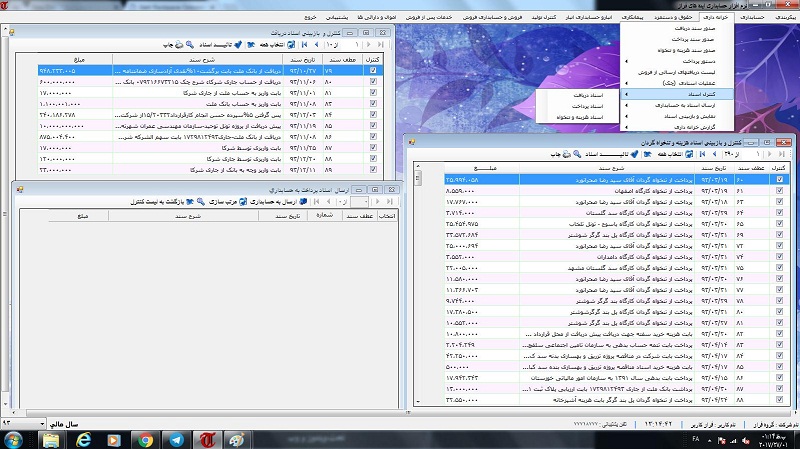800x449 pixels.
Task: Click send to accounting (ارسال به حسابداری) icon
Action: pyautogui.click(x=303, y=202)
